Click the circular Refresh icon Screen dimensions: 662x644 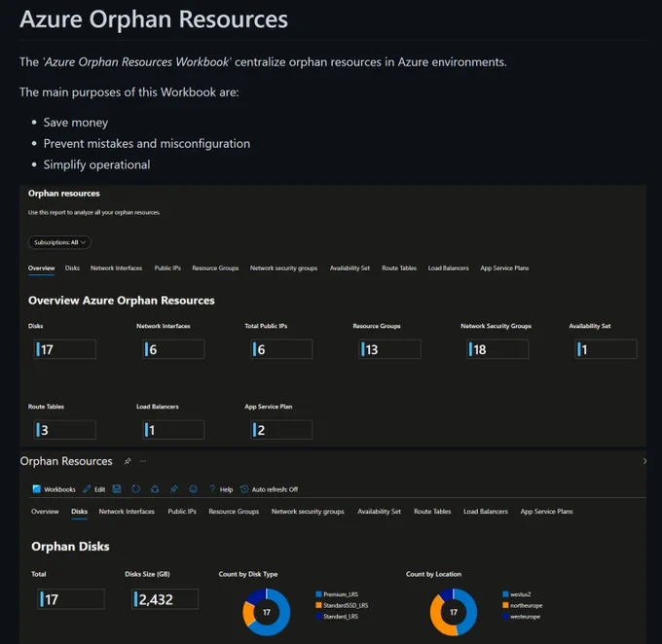[135, 488]
